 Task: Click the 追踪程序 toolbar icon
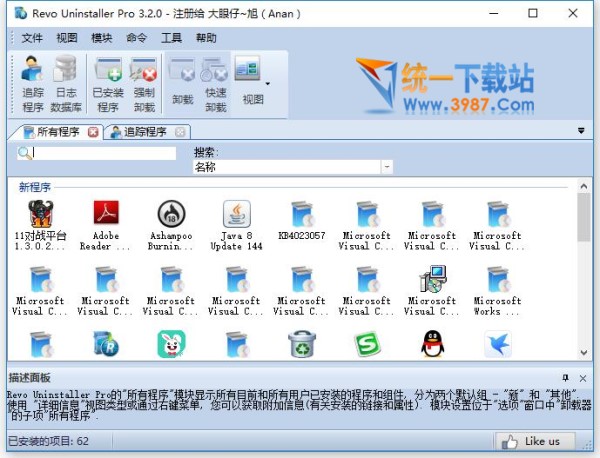click(33, 84)
